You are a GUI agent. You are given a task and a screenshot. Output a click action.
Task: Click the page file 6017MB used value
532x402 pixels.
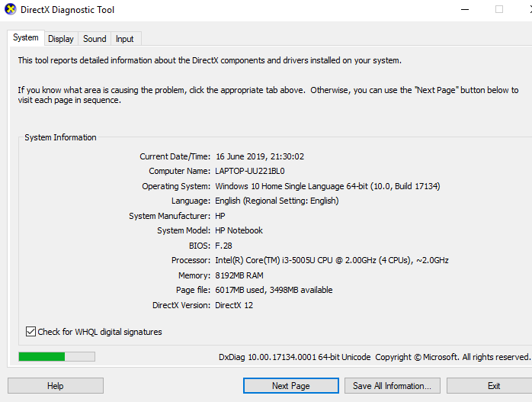(274, 290)
